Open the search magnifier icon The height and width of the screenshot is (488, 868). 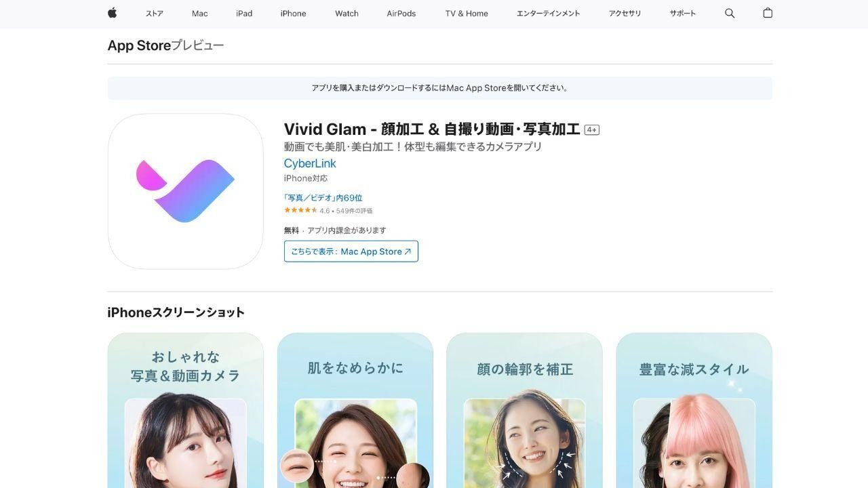[730, 13]
